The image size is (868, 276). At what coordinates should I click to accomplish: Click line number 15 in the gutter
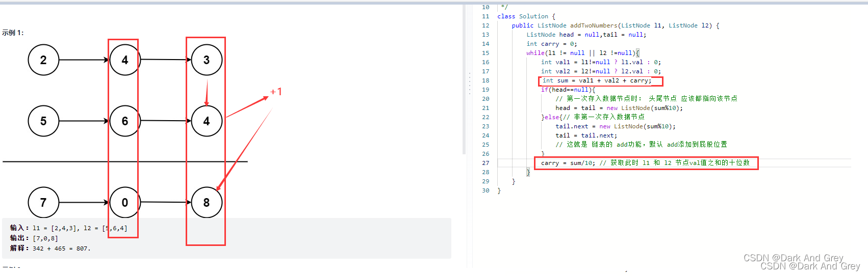[486, 53]
